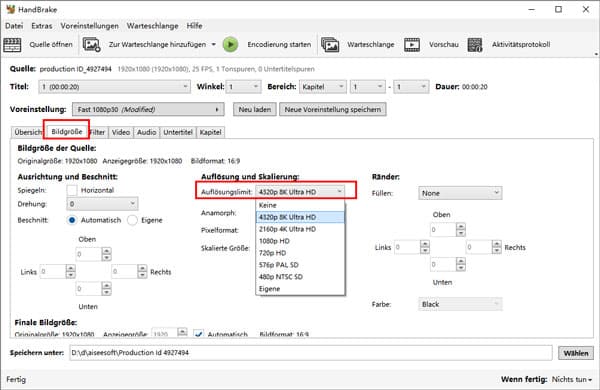The image size is (600, 390).
Task: Switch to the Audio tab
Action: coord(147,132)
